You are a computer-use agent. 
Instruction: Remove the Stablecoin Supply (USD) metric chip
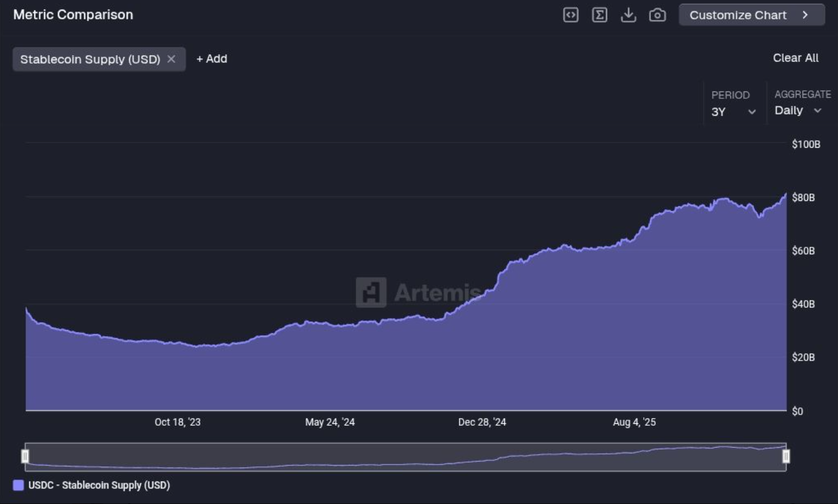pos(172,59)
